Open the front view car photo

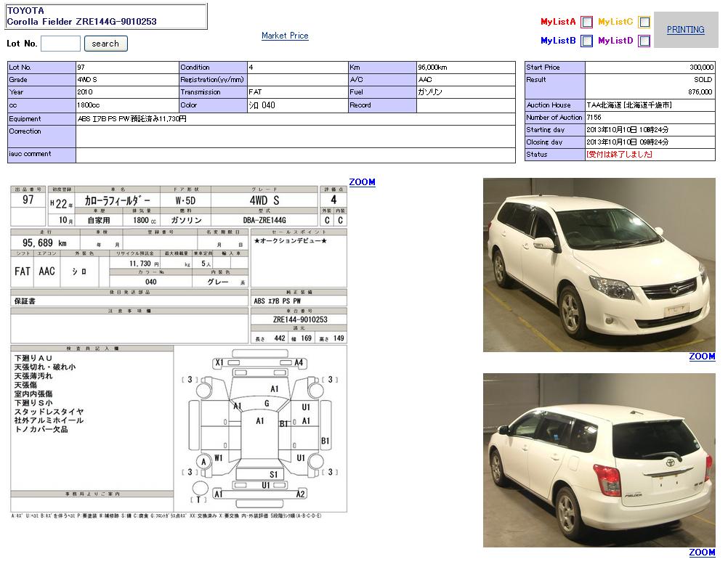tap(599, 265)
